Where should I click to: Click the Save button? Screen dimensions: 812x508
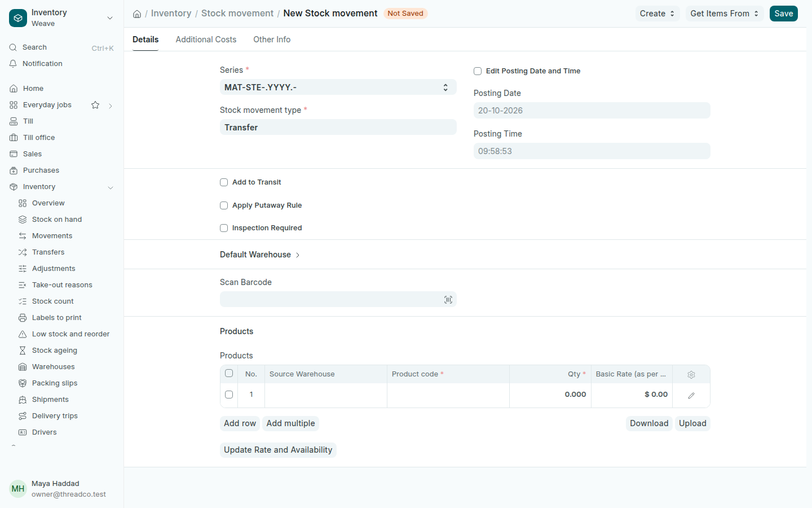[x=784, y=14]
